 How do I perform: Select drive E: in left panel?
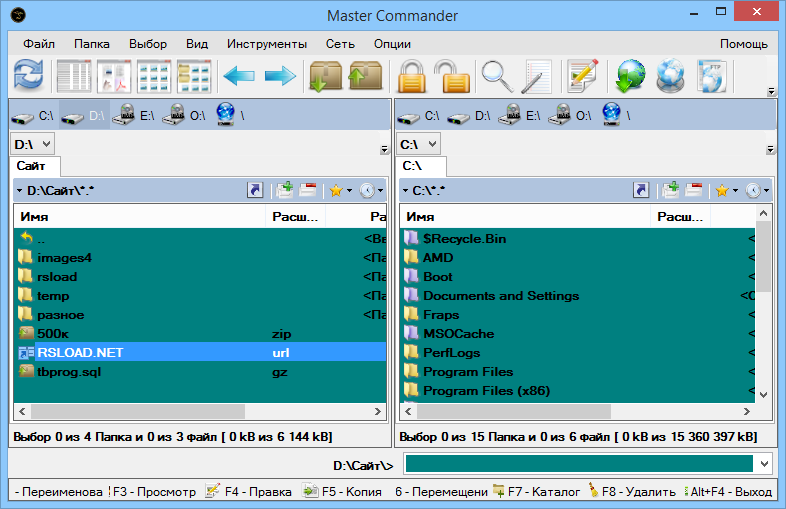(x=133, y=115)
